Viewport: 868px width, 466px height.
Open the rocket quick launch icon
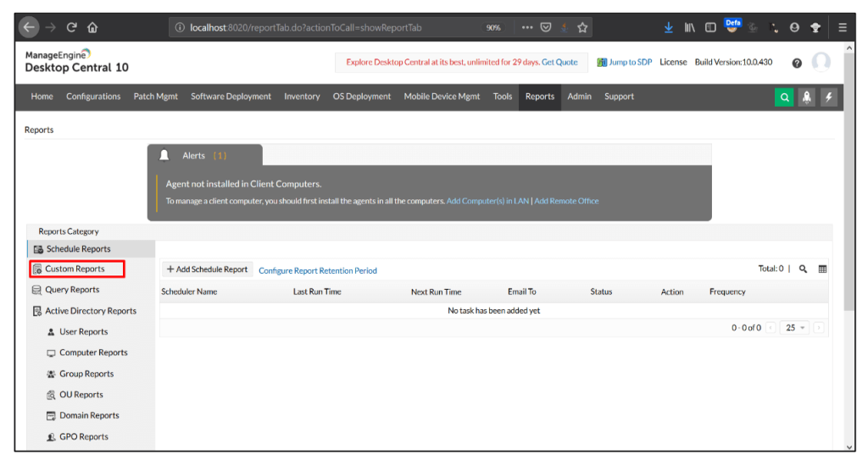tap(807, 97)
